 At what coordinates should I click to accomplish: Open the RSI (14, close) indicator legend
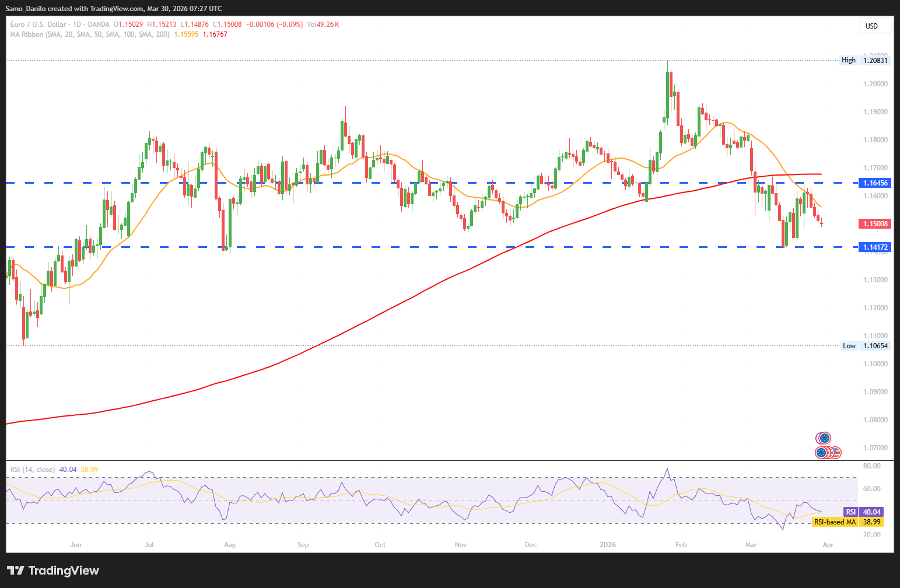(33, 470)
